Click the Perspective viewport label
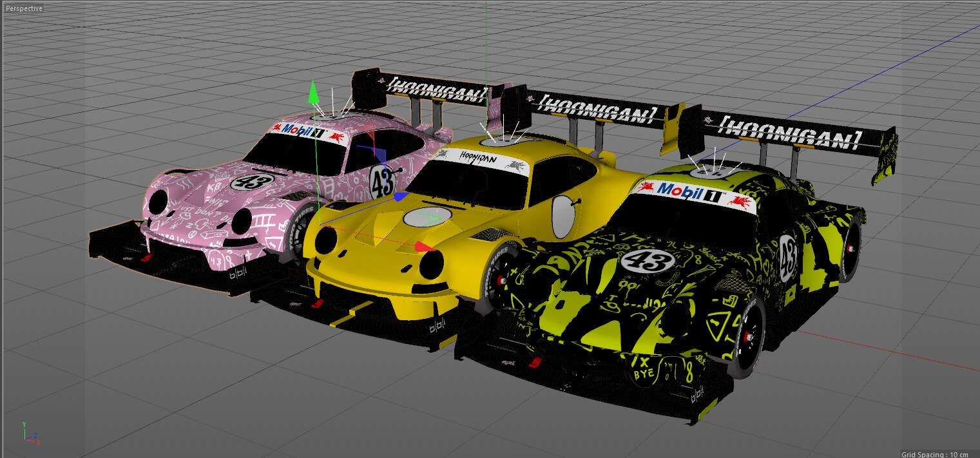The height and width of the screenshot is (458, 980). pos(24,9)
